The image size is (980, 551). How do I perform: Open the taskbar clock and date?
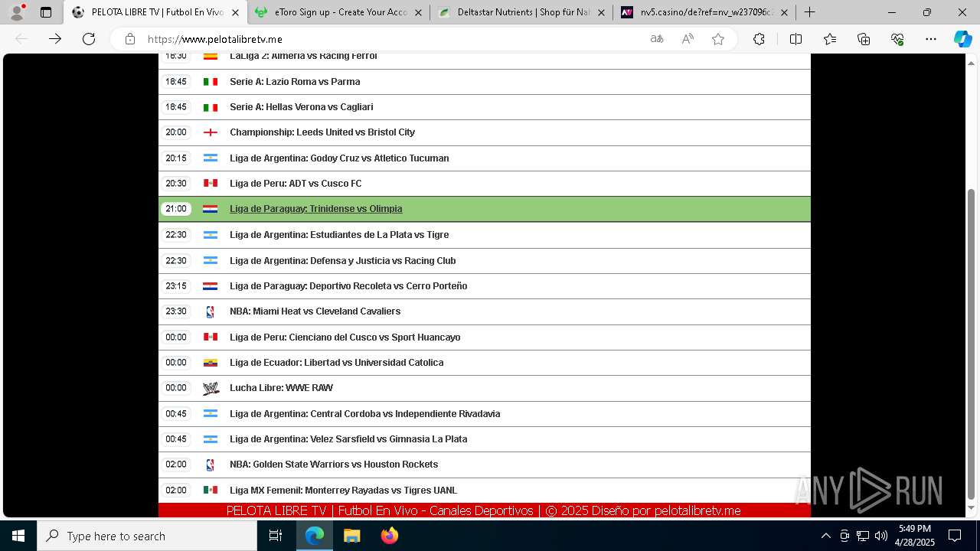click(x=915, y=536)
